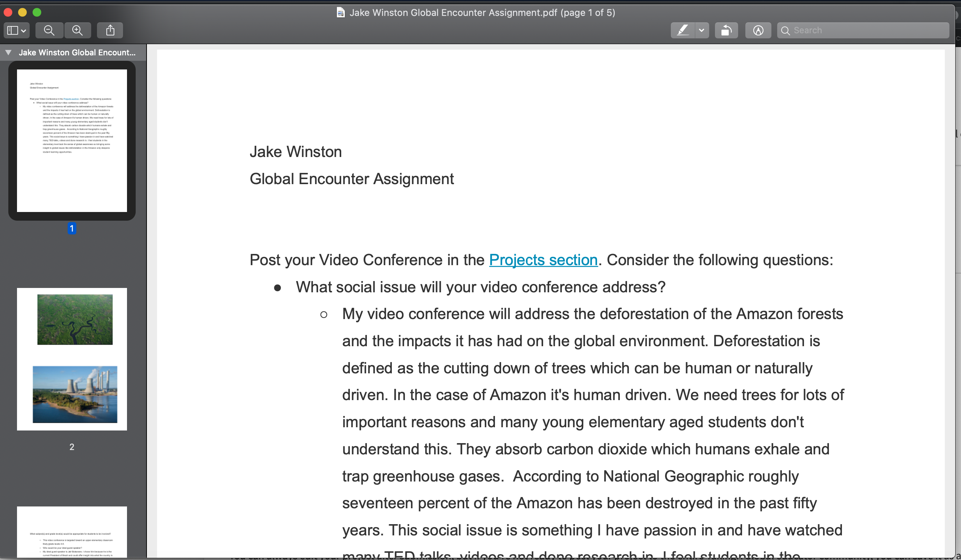Click the social issue question bullet text
This screenshot has height=560, width=961.
coord(480,287)
